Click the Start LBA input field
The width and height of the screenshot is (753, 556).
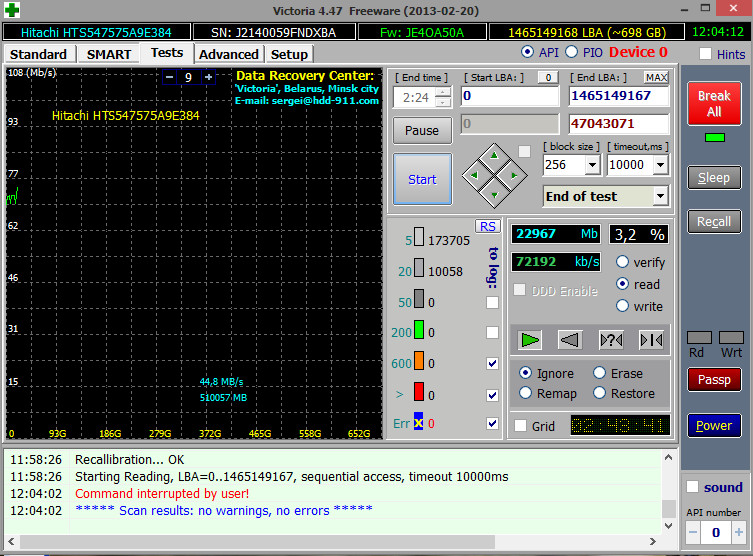coord(509,96)
